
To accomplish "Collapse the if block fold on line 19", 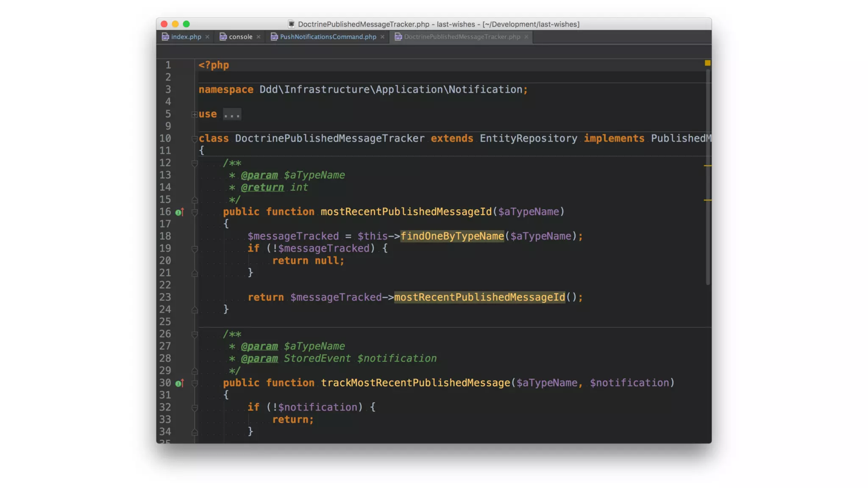I will point(195,249).
